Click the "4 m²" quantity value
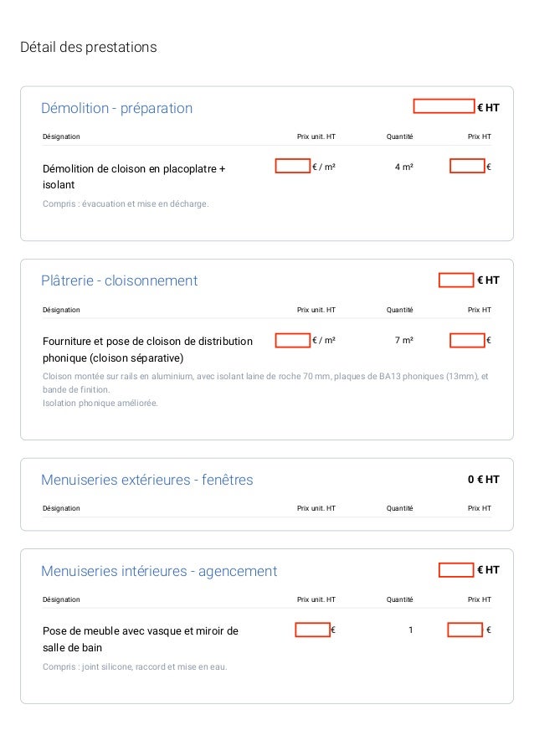This screenshot has width=534, height=756. pos(403,167)
